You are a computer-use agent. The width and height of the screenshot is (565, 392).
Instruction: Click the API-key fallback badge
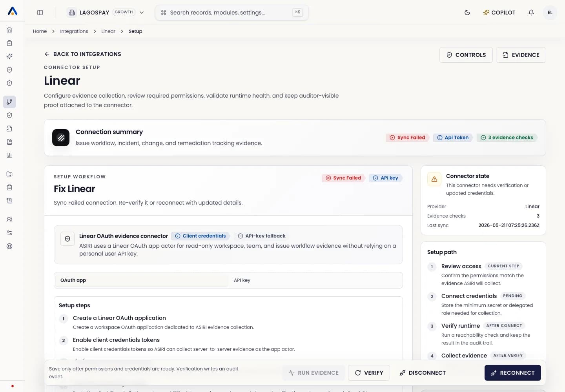click(262, 236)
